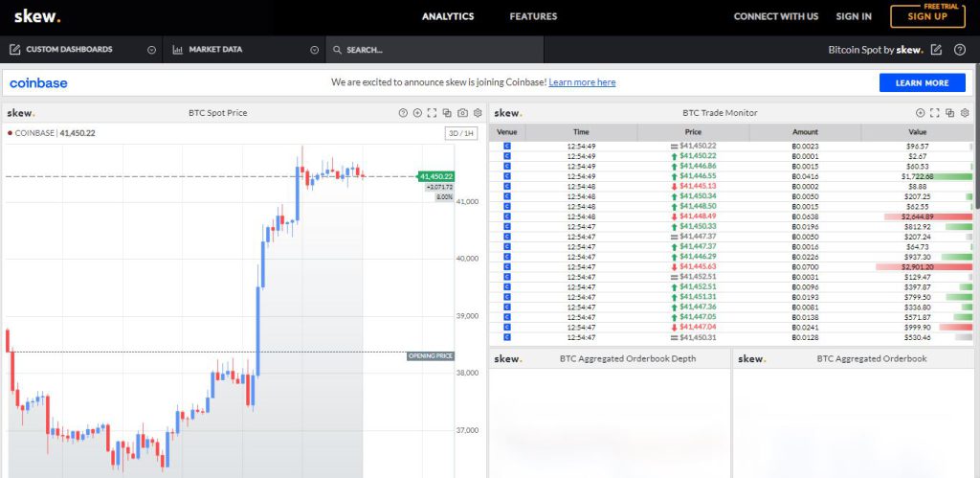This screenshot has width=980, height=478.
Task: Expand BTC Trade Monitor to fullscreen
Action: click(935, 113)
